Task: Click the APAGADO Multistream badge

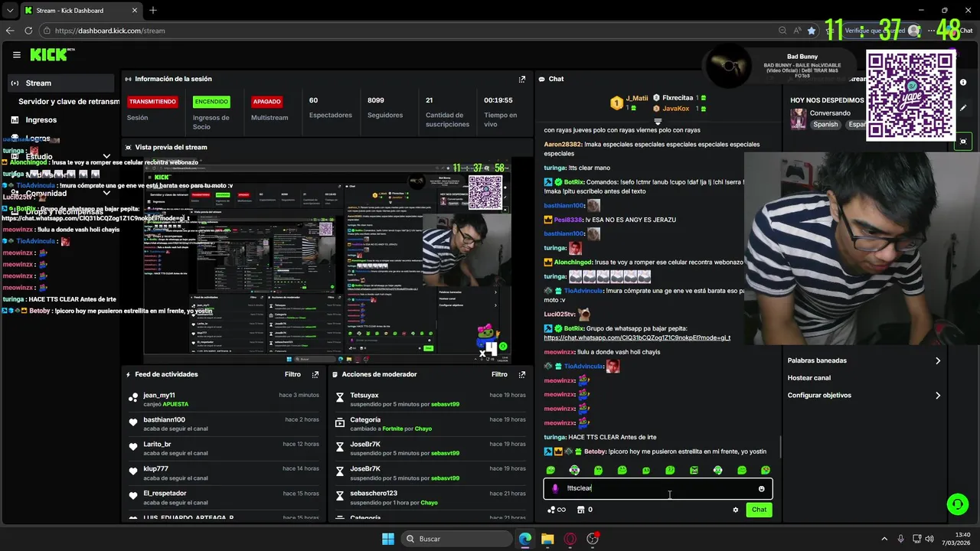Action: tap(267, 102)
